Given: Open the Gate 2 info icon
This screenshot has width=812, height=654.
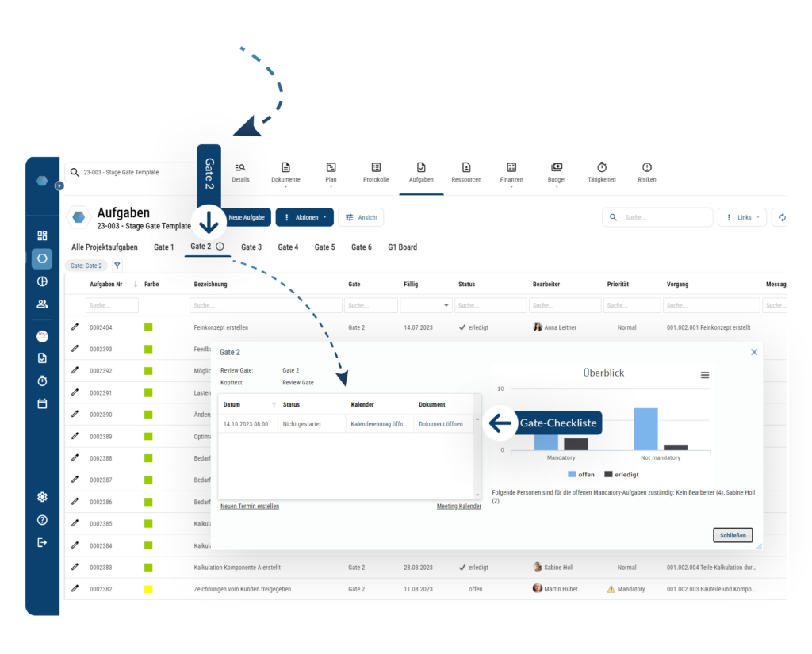Looking at the screenshot, I should coord(220,247).
